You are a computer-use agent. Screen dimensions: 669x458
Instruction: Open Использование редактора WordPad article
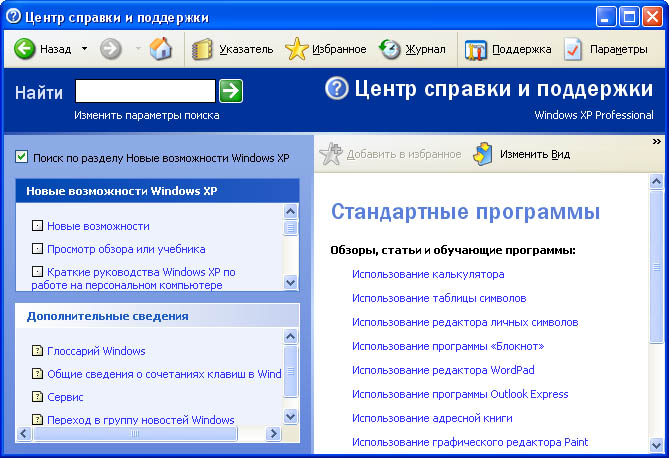[443, 370]
